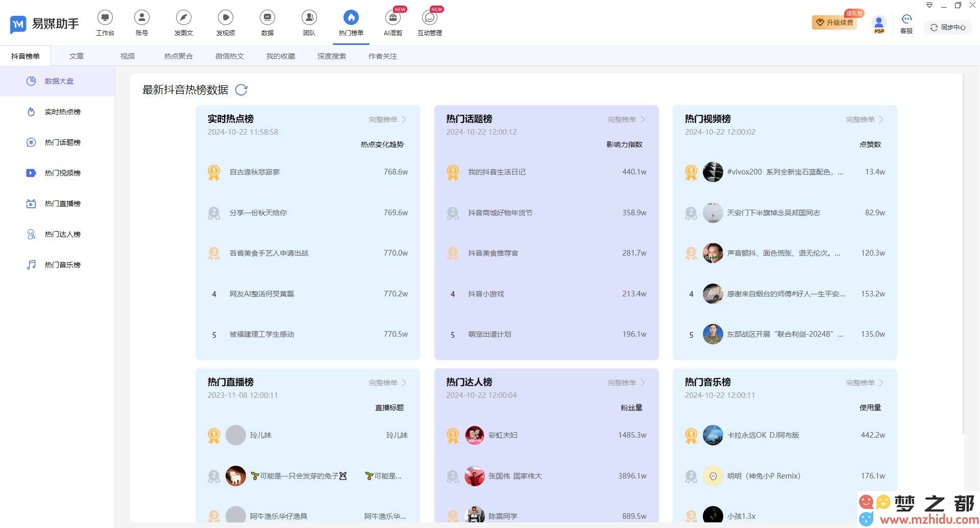This screenshot has width=980, height=528.
Task: Switch to the 微信热文 tab
Action: click(x=230, y=56)
